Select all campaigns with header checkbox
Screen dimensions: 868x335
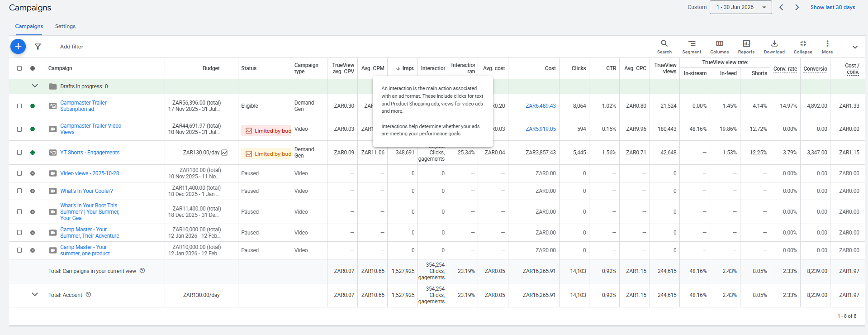click(19, 68)
